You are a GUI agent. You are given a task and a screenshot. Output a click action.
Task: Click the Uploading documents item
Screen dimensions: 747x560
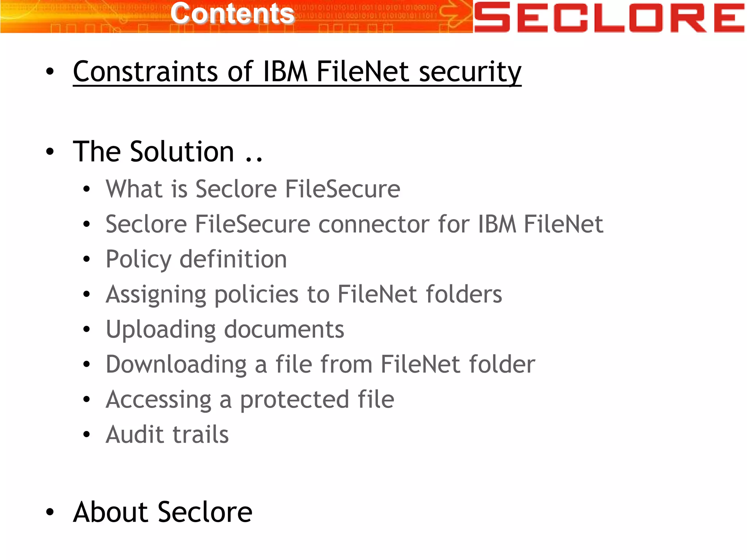(225, 329)
